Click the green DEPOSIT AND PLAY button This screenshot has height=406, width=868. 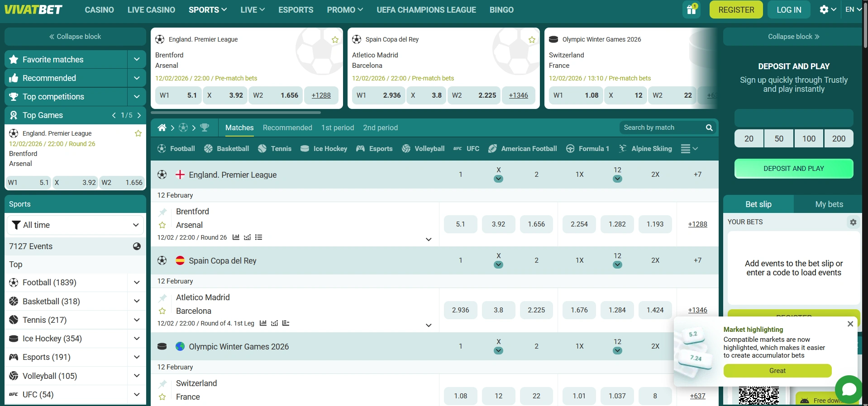click(x=794, y=169)
